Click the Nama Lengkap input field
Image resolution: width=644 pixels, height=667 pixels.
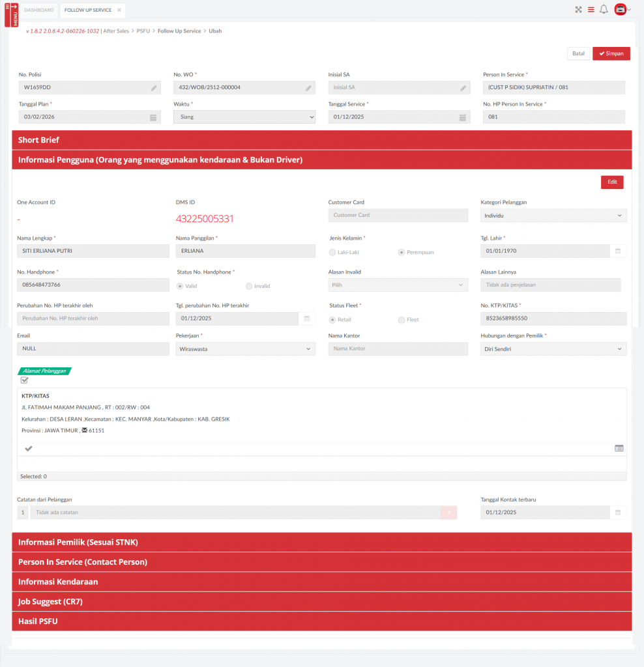click(x=93, y=251)
